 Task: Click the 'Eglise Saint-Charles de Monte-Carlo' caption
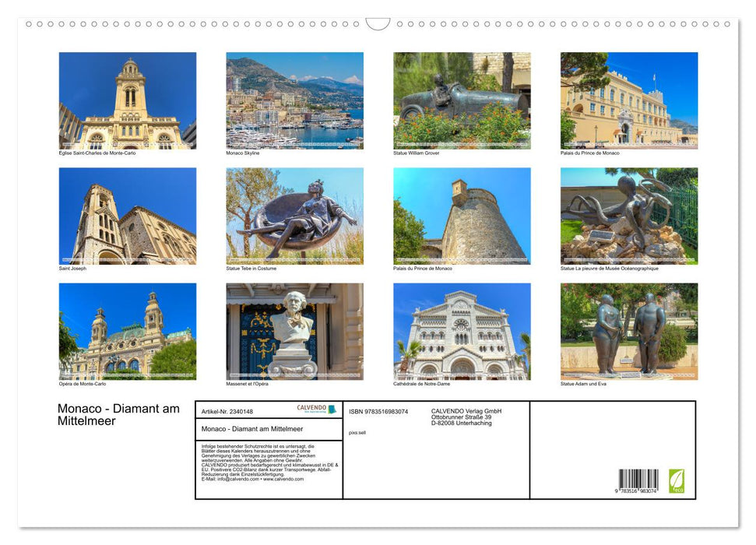click(97, 153)
